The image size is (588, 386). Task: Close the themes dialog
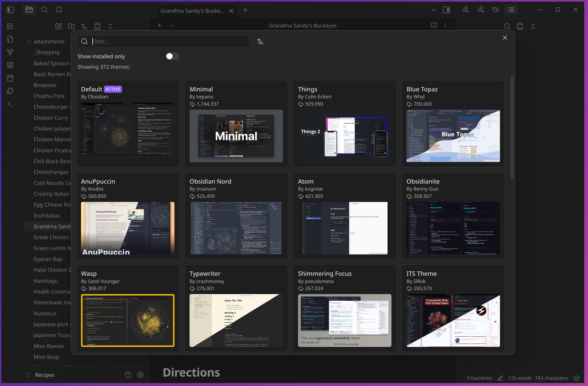tap(505, 38)
